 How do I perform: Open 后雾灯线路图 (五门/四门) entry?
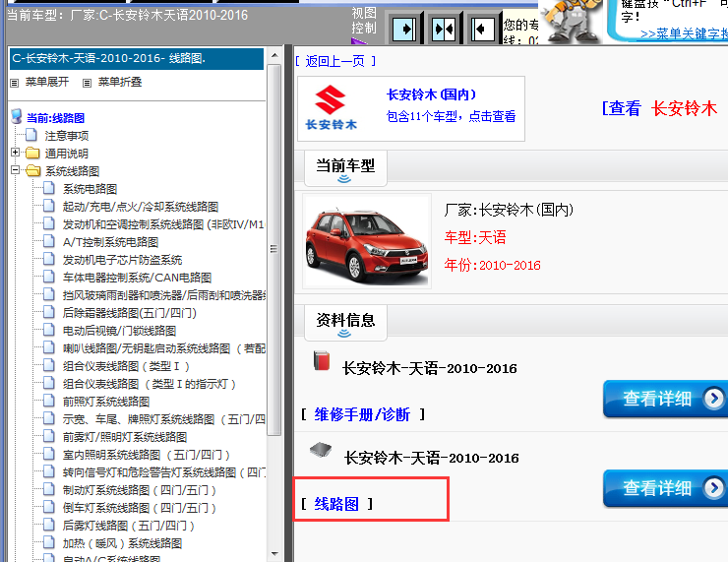pos(129,525)
